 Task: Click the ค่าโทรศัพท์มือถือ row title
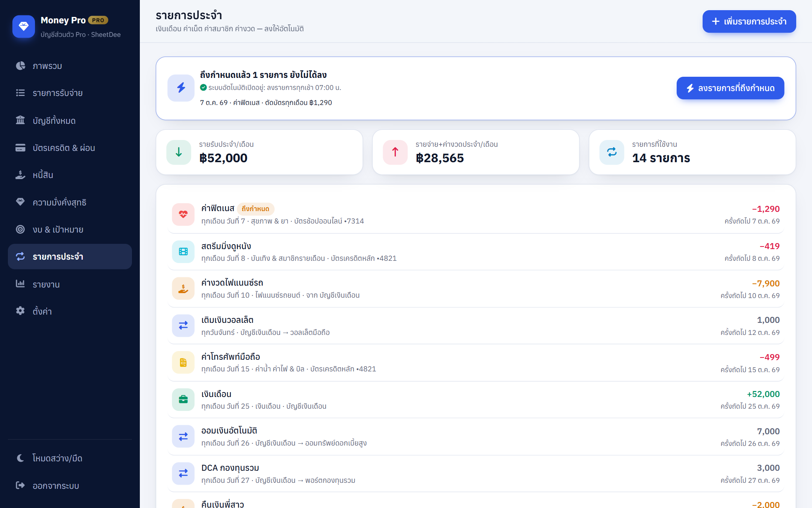pyautogui.click(x=231, y=357)
